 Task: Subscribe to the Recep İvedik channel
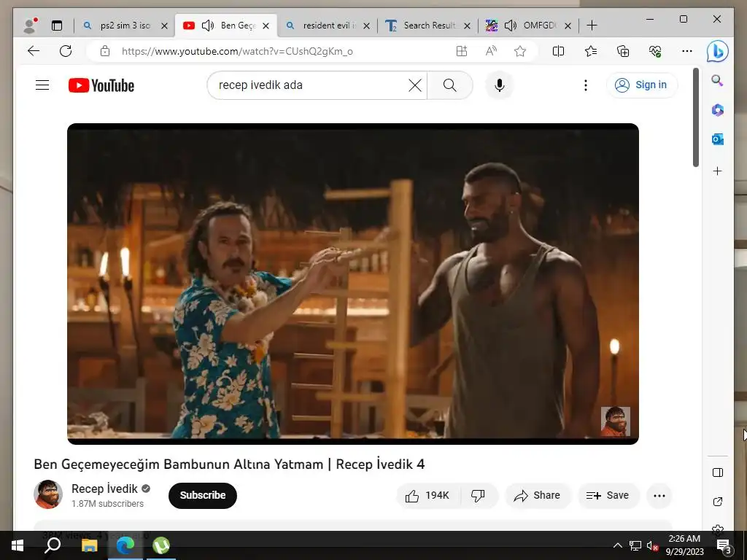click(x=203, y=495)
